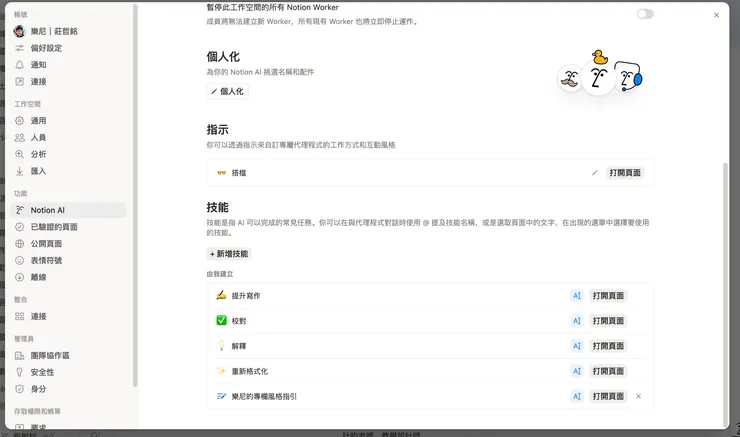Click the user avatar photo

[x=19, y=31]
